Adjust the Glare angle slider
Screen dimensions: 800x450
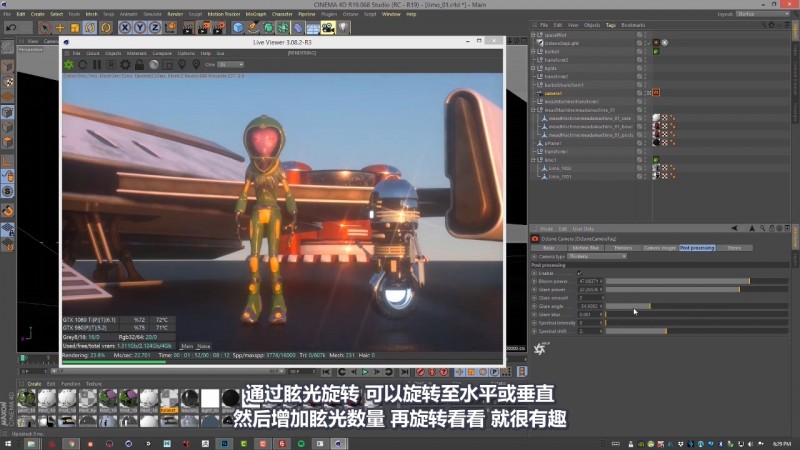point(697,306)
